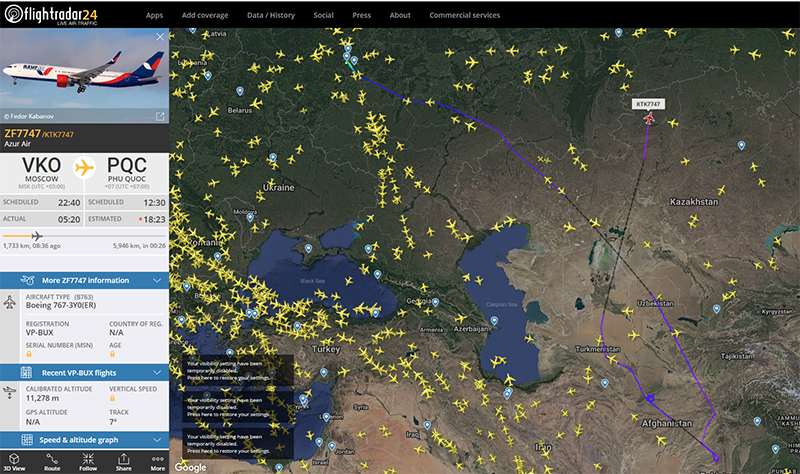The width and height of the screenshot is (800, 474).
Task: Click the Uzbekistan map label
Action: [x=655, y=303]
